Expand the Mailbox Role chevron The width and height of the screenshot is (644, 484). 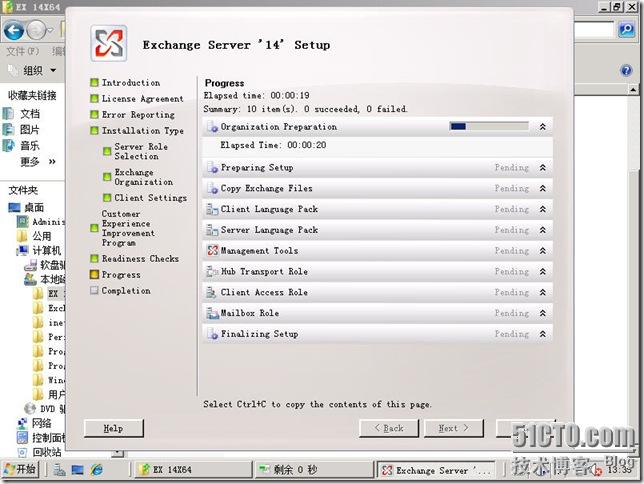pyautogui.click(x=543, y=313)
